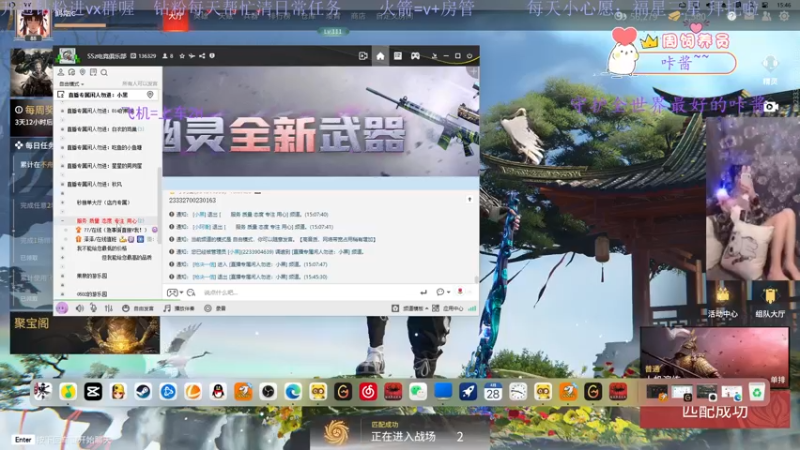Screen dimensions: 800x450
Task: Select 秒接单大厅 channel in the tree
Action: click(x=103, y=203)
